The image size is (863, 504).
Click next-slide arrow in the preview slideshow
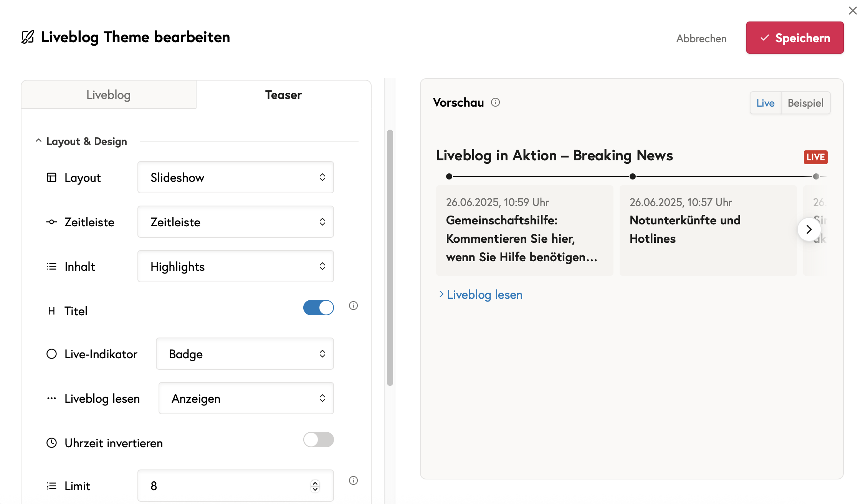coord(809,229)
